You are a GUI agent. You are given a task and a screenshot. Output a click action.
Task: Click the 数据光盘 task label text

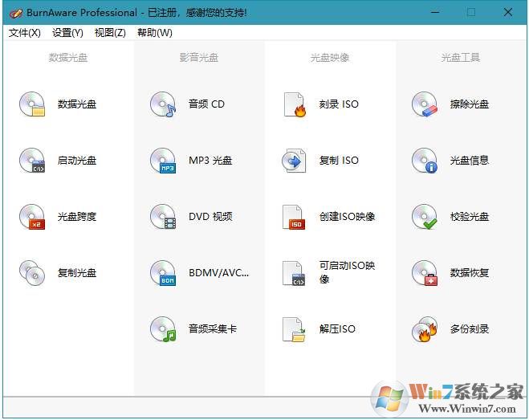(77, 104)
